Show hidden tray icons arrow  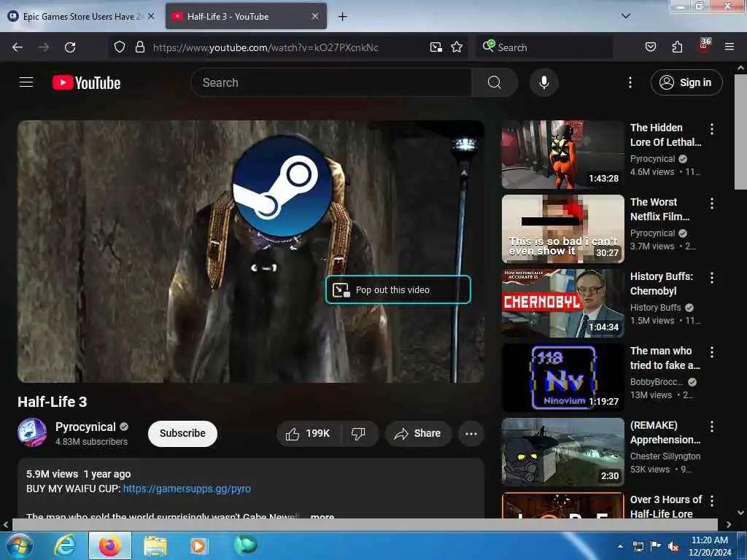coord(620,546)
